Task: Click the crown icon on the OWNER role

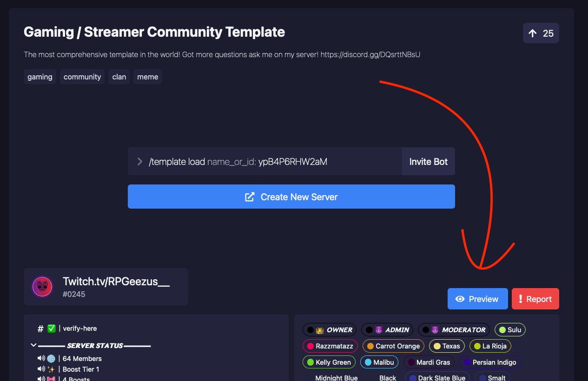Action: tap(320, 330)
